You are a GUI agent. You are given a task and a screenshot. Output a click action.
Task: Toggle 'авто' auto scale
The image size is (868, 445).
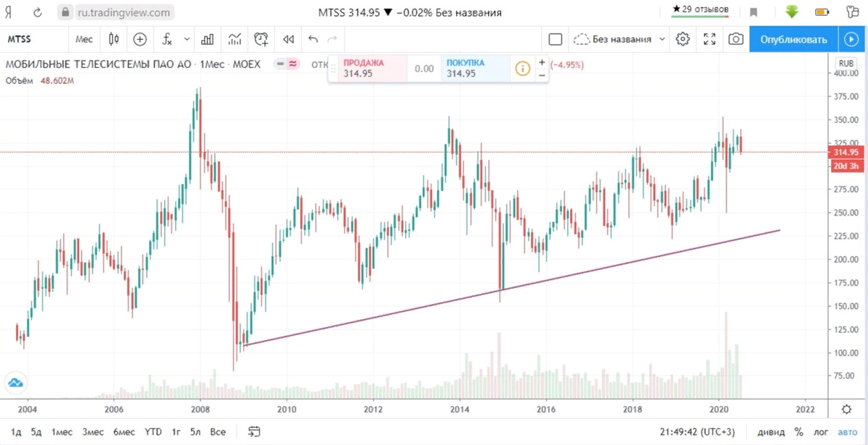(x=846, y=432)
